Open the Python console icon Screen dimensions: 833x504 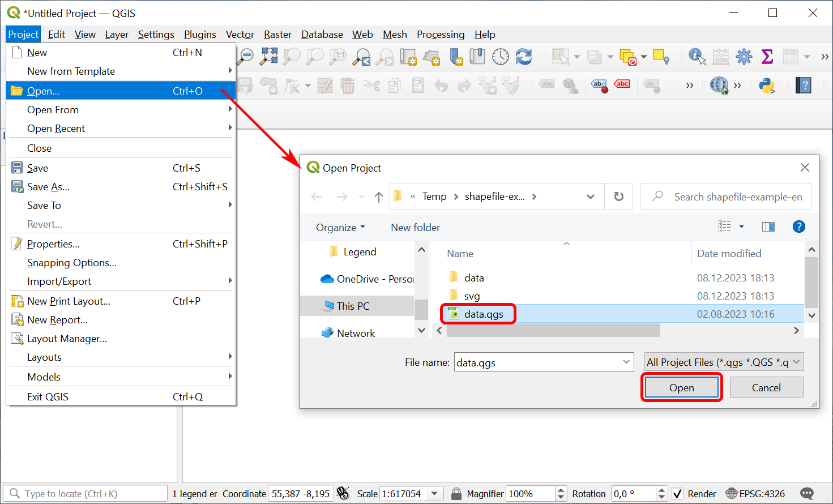(x=767, y=86)
